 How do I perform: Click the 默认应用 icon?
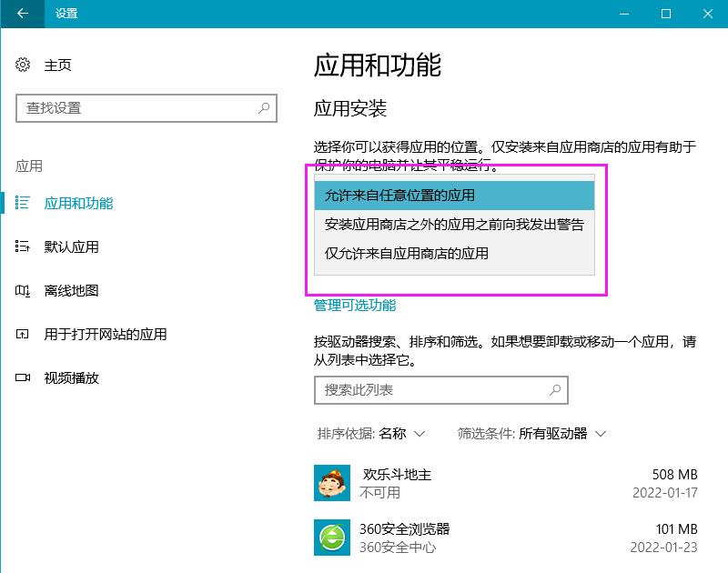22,246
